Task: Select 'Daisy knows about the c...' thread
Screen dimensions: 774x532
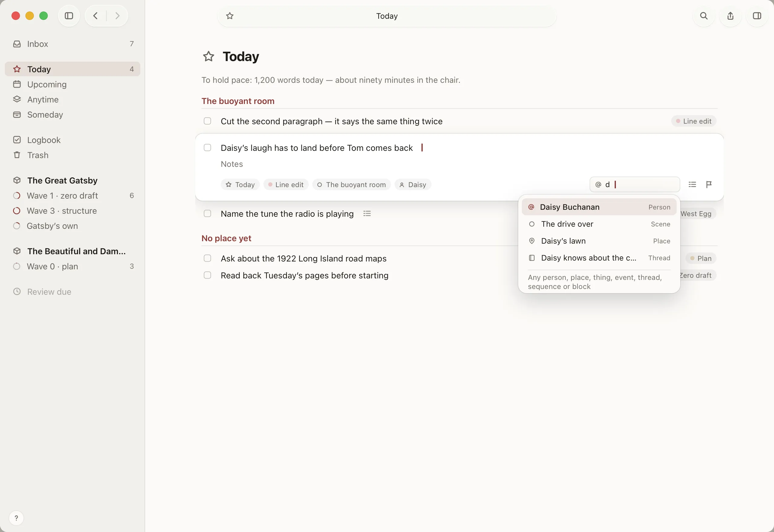Action: 599,258
